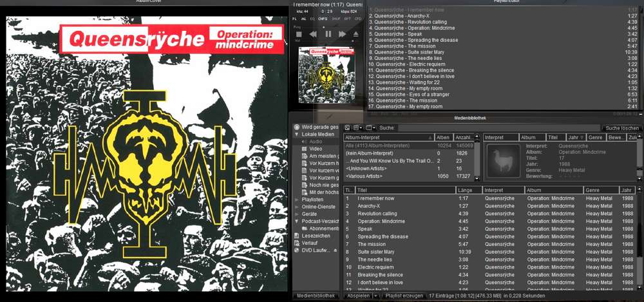Screen dimensions: 644x302
Task: Click the Playlist erzeugen button
Action: [404, 296]
